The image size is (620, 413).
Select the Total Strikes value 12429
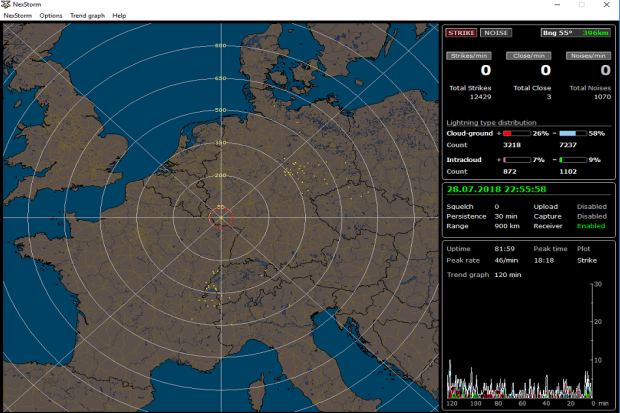pyautogui.click(x=480, y=97)
